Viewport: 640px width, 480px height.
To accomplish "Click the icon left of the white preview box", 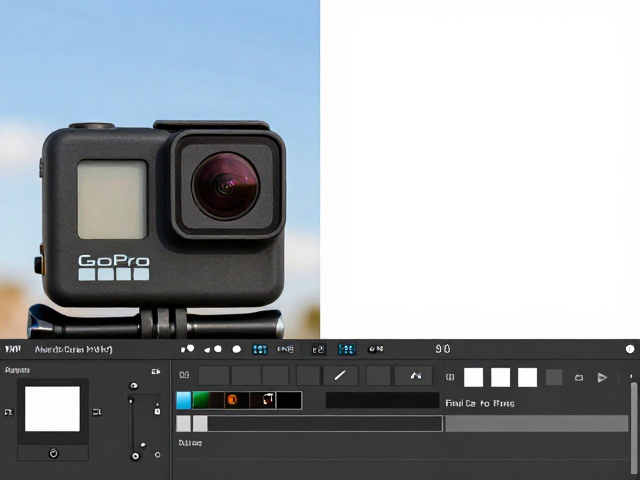I will [8, 412].
